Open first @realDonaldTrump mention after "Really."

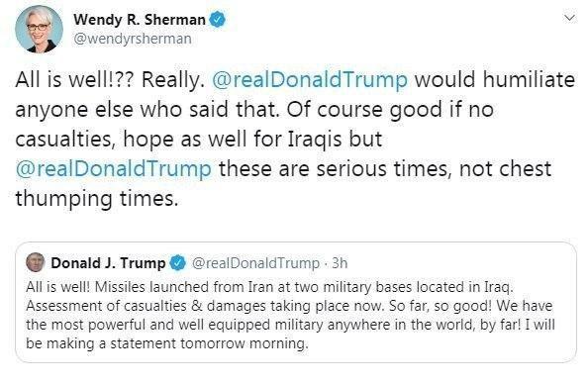[310, 80]
